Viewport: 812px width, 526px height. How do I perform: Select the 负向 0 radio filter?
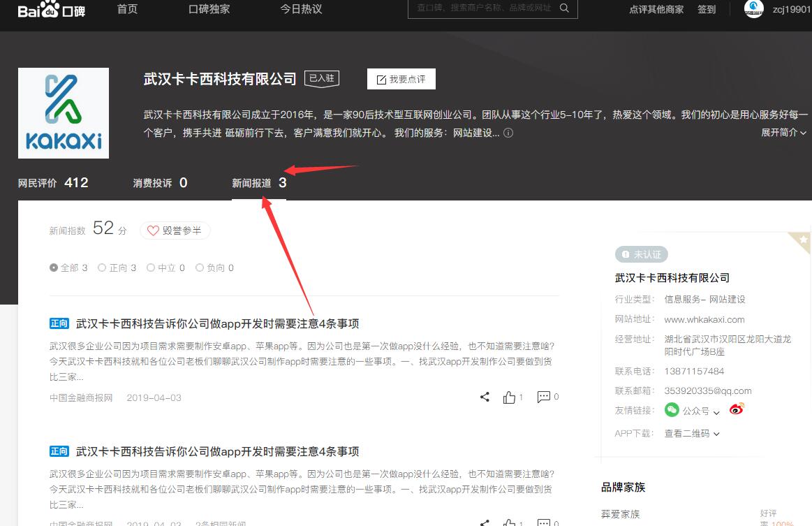pos(214,268)
